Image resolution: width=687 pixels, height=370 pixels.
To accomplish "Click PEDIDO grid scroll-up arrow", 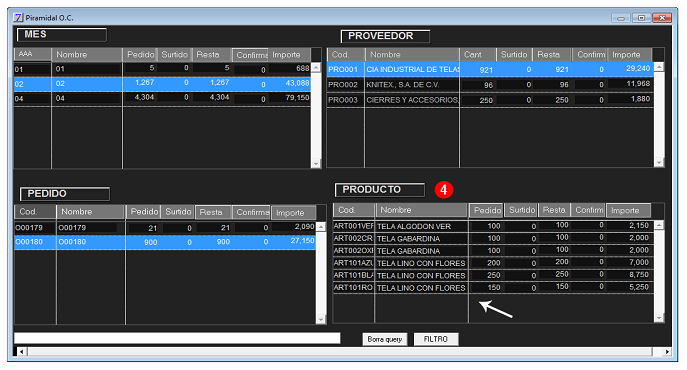I will pos(321,227).
